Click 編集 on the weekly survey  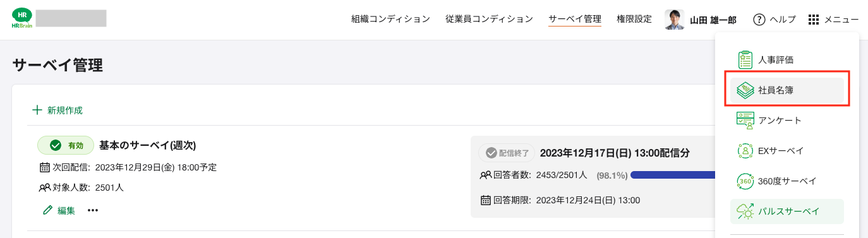59,210
